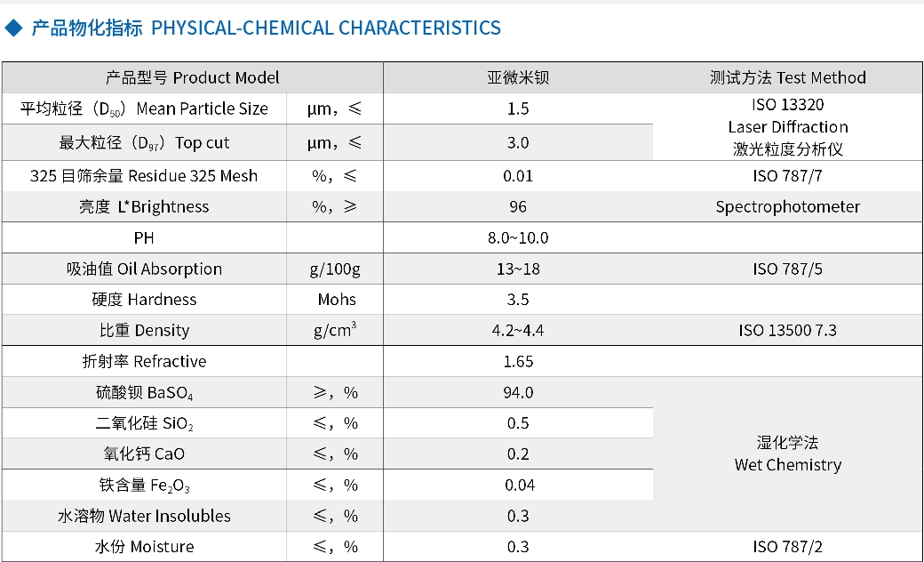
Task: Click the Top cut row label
Action: click(x=144, y=142)
